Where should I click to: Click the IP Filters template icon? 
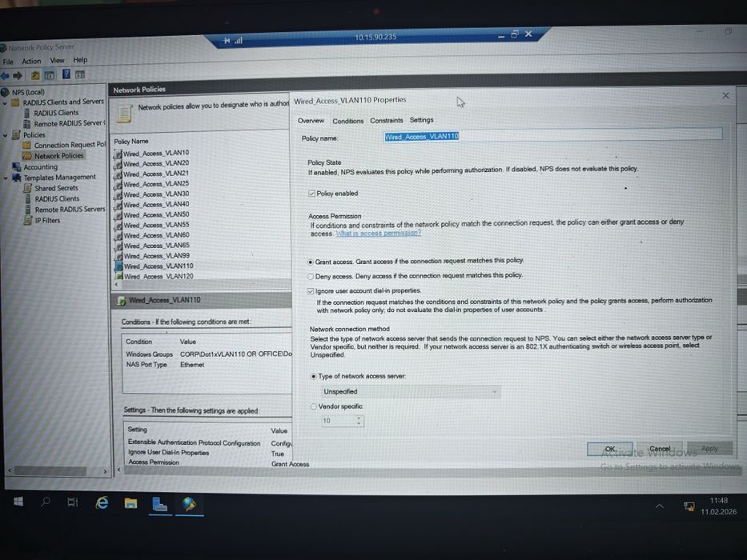pyautogui.click(x=28, y=221)
